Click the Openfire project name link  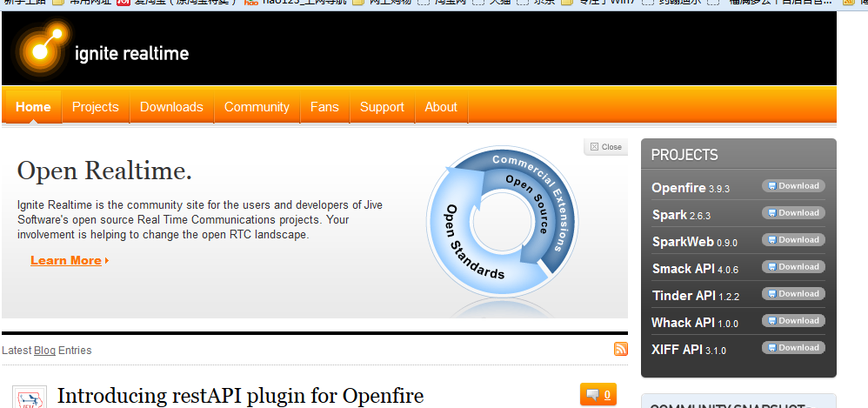pos(678,188)
